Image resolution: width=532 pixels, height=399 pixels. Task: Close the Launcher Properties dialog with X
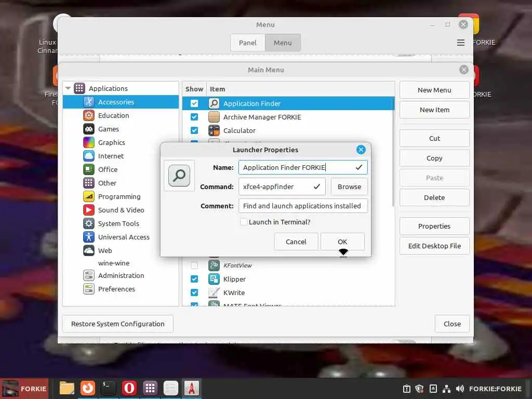(361, 150)
